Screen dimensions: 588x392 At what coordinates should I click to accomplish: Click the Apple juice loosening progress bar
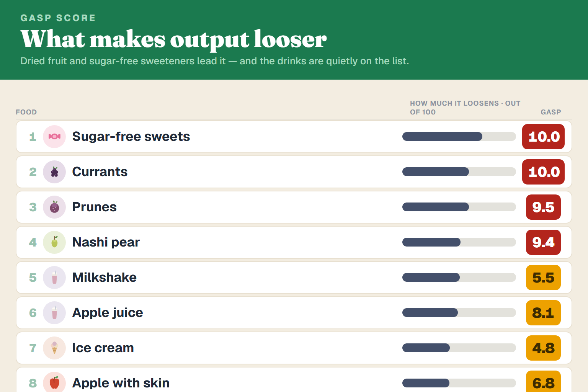[x=459, y=313]
